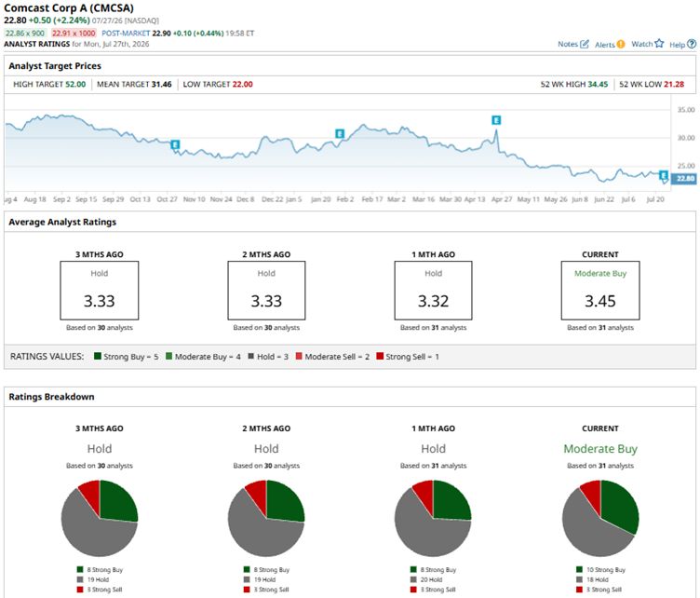Click the Ratings Breakdown heading

[51, 397]
